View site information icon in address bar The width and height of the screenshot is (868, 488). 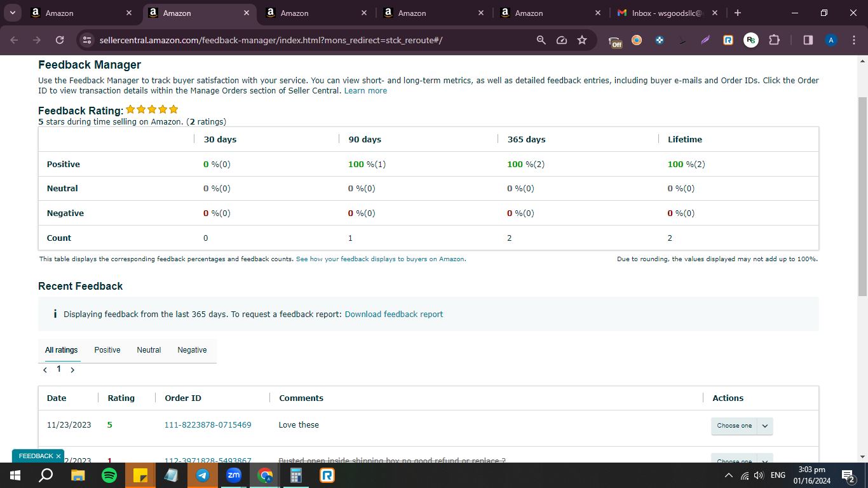87,40
